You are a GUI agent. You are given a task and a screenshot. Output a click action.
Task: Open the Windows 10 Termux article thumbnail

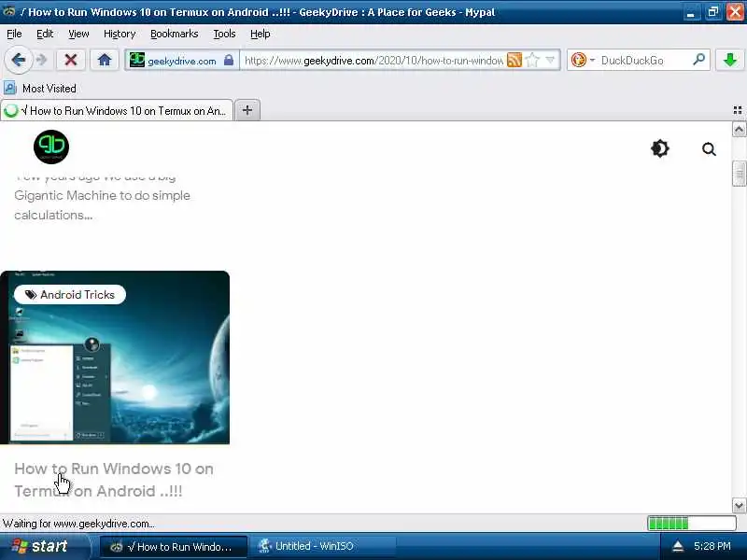(115, 357)
